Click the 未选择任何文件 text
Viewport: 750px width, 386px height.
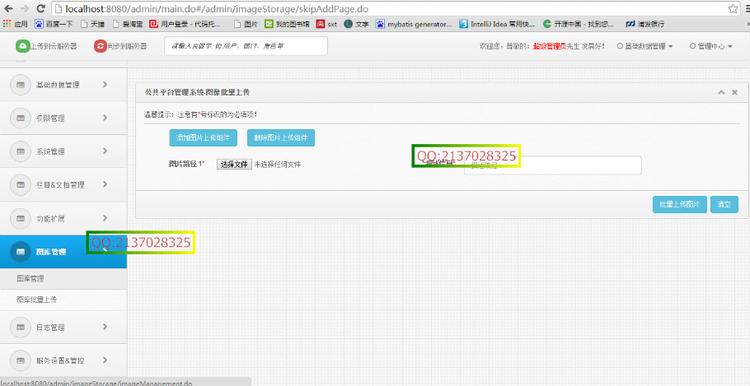277,165
